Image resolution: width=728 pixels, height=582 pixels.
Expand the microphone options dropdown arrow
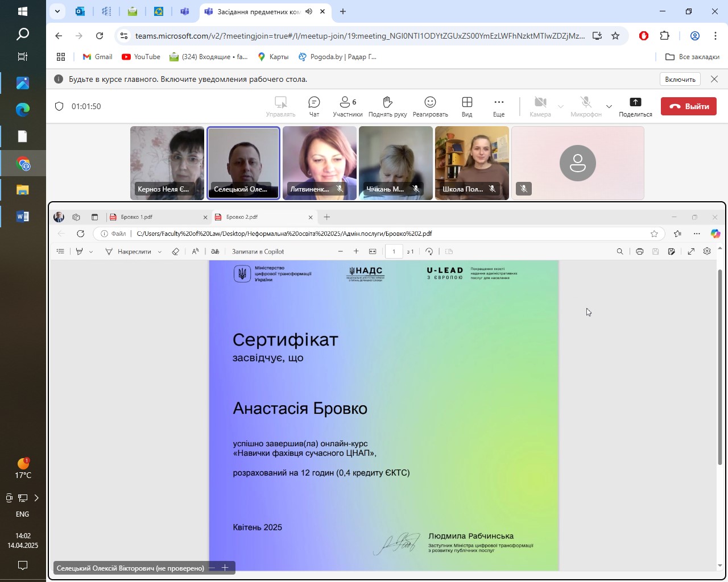609,106
